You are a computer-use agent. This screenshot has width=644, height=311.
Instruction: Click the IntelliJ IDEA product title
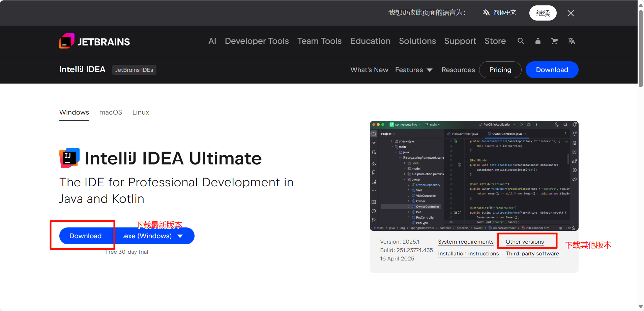pos(82,69)
